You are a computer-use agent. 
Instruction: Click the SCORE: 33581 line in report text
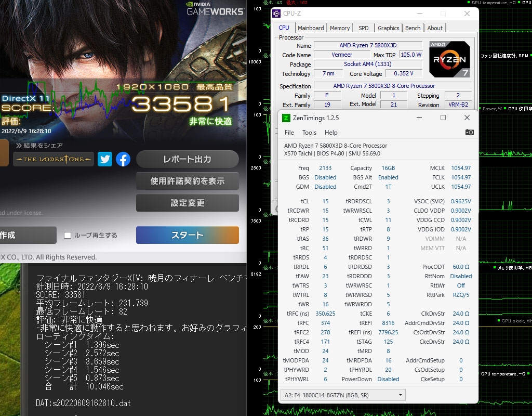point(60,295)
